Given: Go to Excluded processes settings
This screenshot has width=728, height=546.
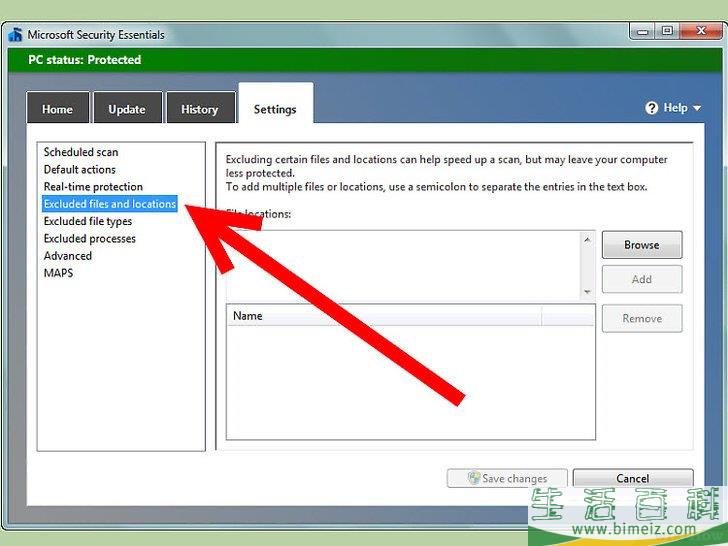Looking at the screenshot, I should click(x=90, y=239).
